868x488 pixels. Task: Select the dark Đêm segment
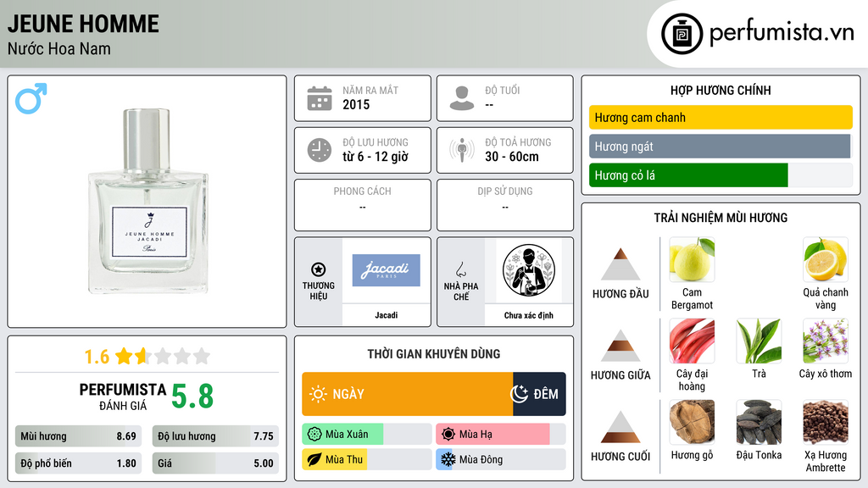[539, 394]
